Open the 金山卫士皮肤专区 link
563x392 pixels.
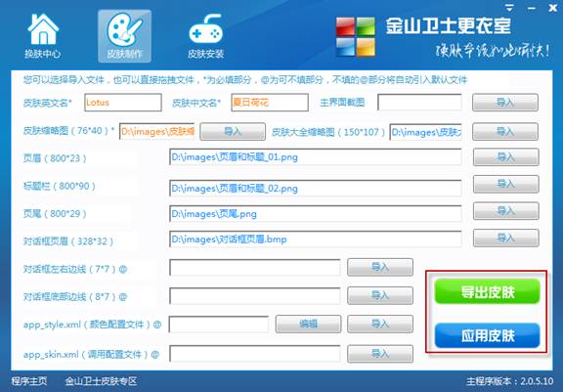click(x=101, y=381)
